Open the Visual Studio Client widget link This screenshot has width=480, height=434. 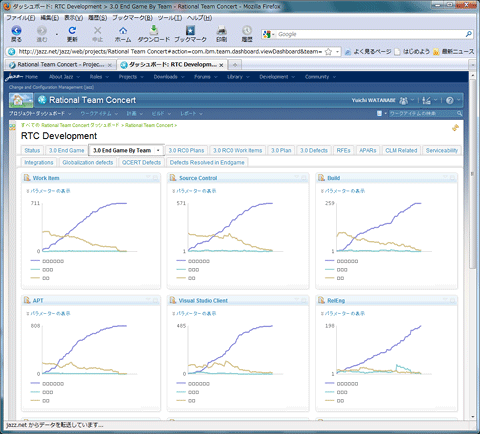(203, 301)
